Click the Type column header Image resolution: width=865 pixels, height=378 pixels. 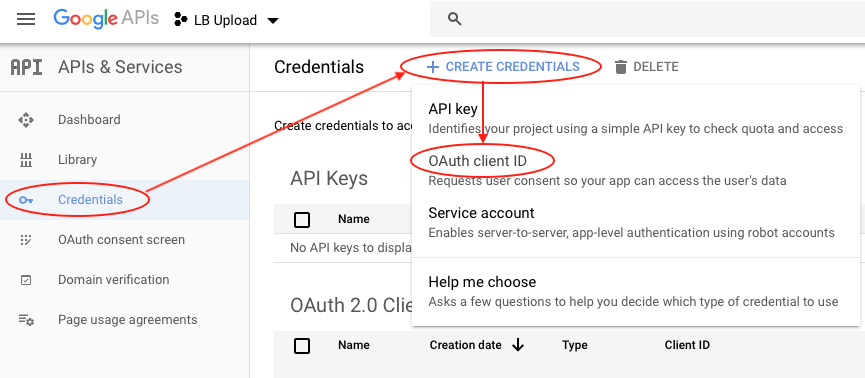575,346
